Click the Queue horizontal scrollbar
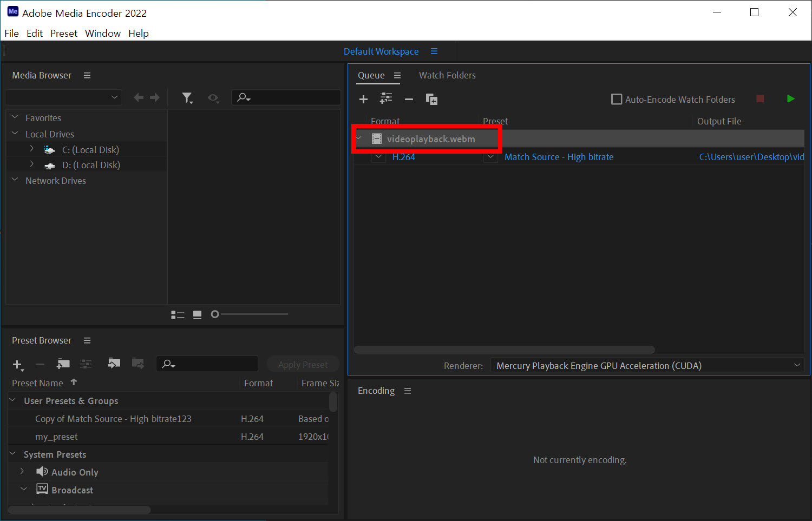 click(504, 350)
